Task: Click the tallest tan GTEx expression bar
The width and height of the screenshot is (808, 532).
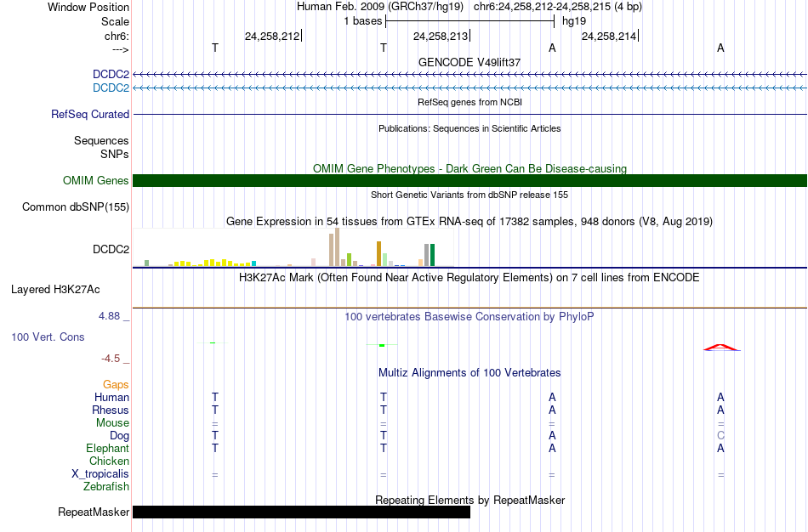Action: (338, 246)
